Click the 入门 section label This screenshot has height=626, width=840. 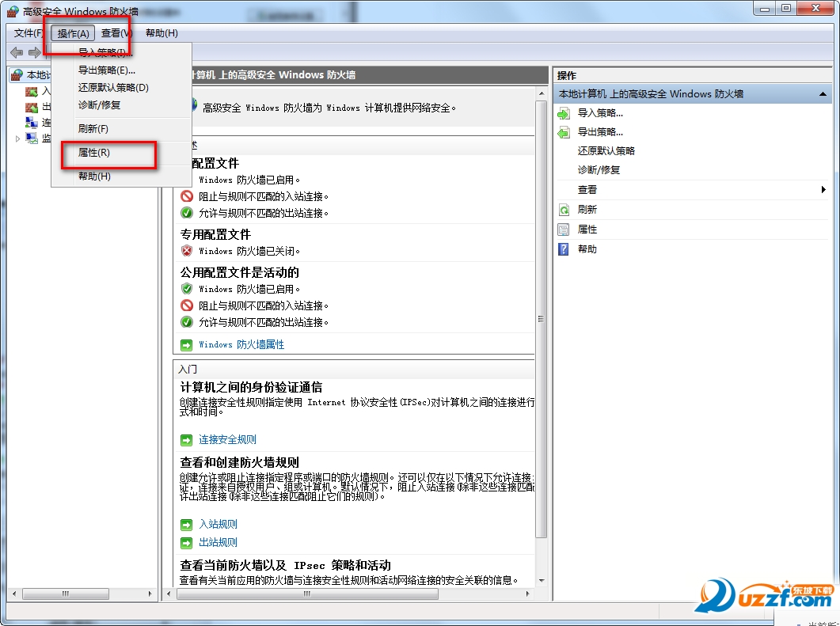pos(188,370)
